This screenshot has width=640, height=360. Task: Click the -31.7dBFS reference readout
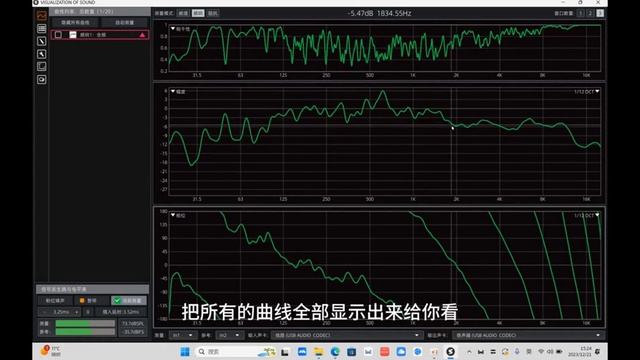pyautogui.click(x=133, y=332)
